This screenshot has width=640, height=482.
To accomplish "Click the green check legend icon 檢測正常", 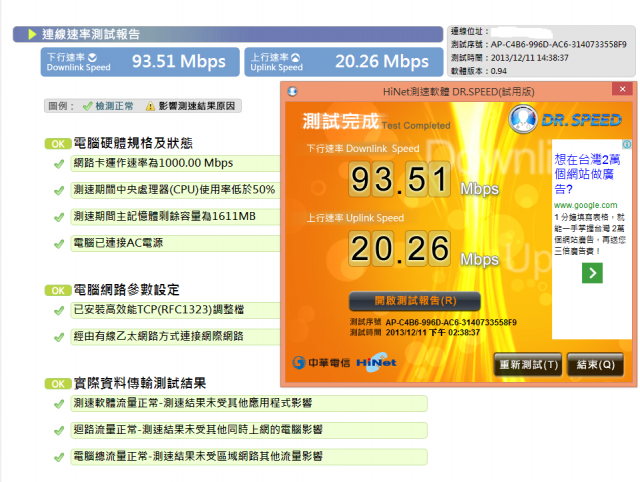I will [87, 107].
